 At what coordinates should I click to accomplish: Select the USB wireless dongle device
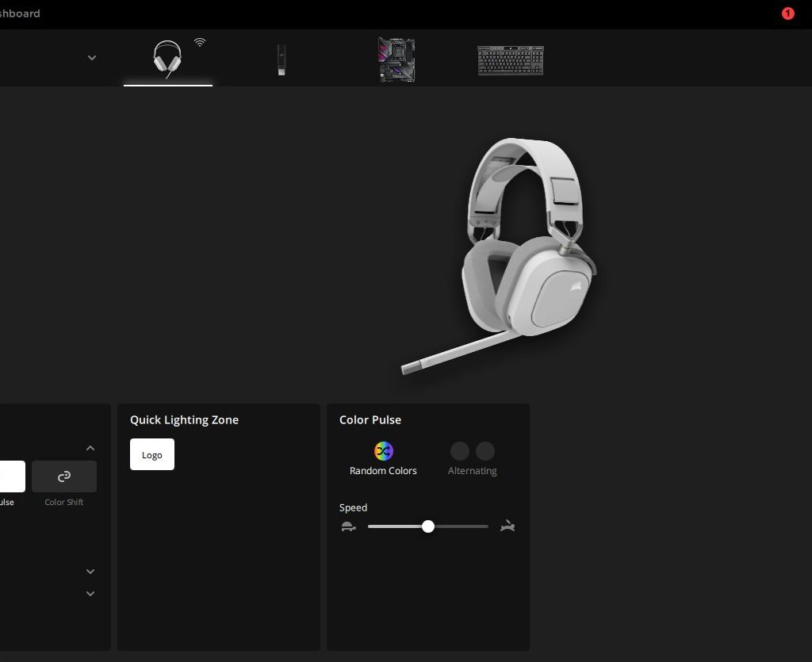281,60
